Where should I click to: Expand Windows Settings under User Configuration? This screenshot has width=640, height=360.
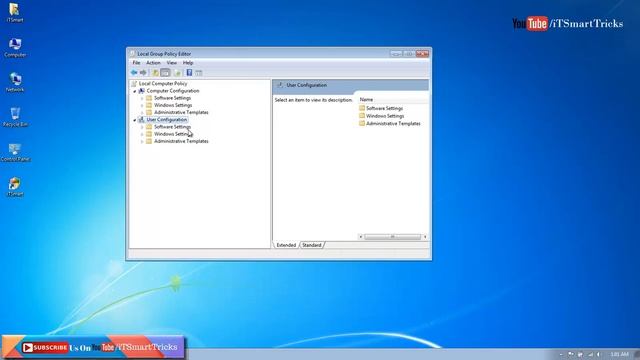coord(142,134)
